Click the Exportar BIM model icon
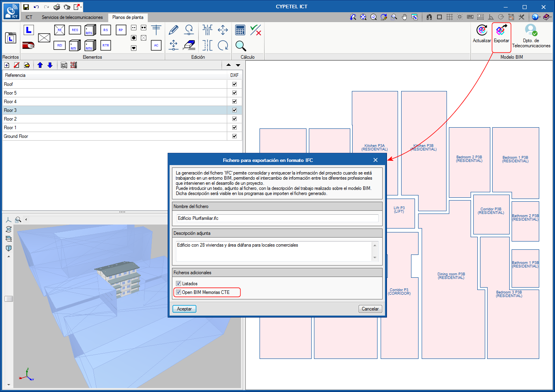The image size is (555, 392). [x=501, y=30]
